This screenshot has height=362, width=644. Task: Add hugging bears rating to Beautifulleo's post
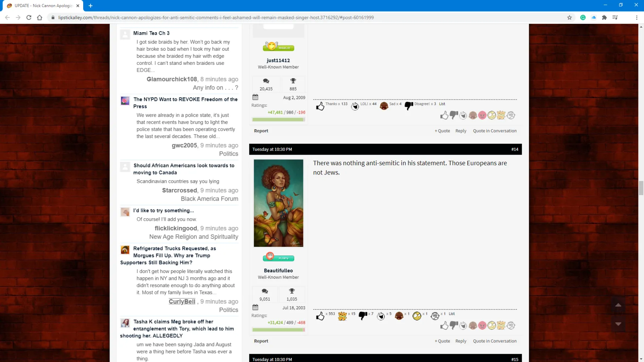[501, 325]
